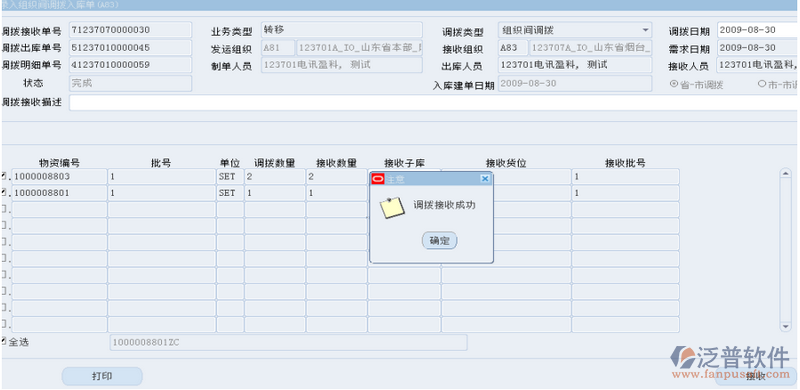Click the scrollbar up arrow in table

(786, 174)
